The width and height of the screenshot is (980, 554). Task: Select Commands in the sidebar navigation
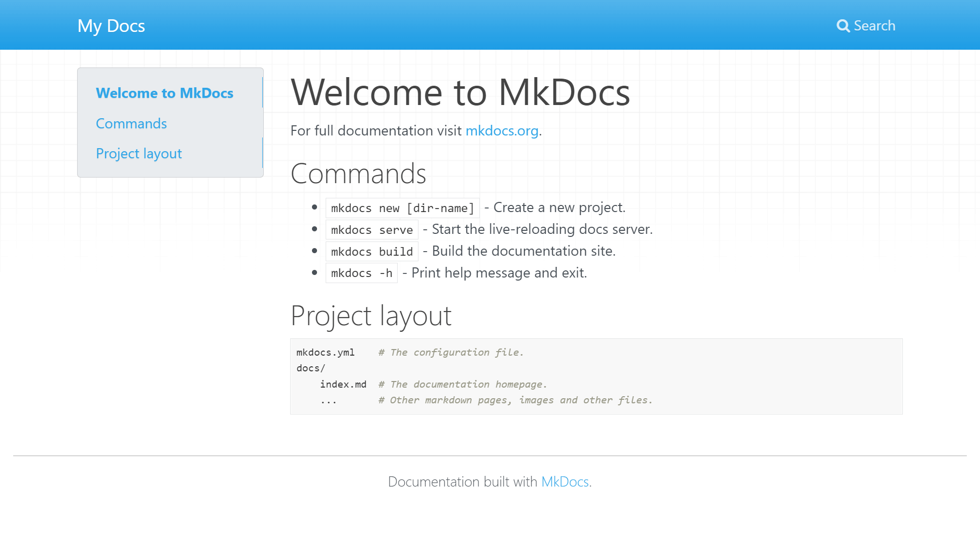click(131, 123)
